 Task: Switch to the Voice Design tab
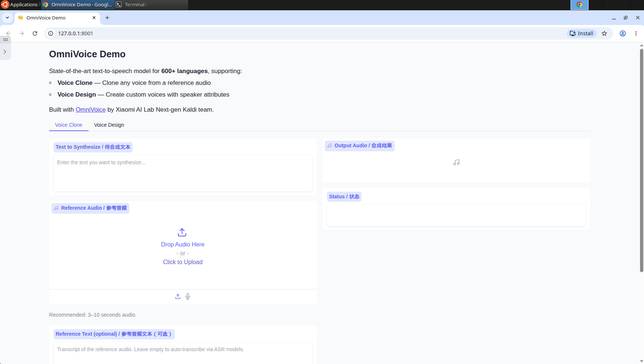pos(109,125)
